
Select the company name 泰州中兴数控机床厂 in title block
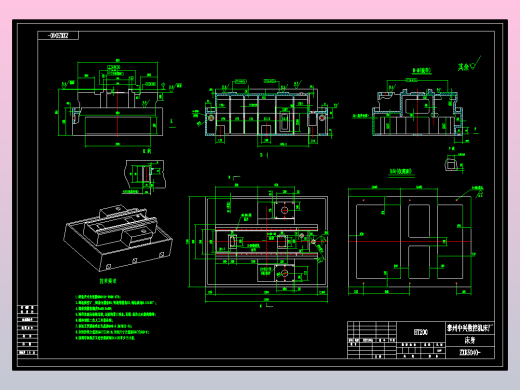coord(470,328)
